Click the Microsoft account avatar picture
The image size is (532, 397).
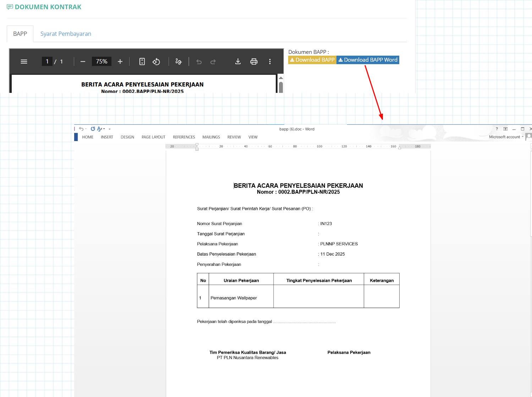point(529,137)
